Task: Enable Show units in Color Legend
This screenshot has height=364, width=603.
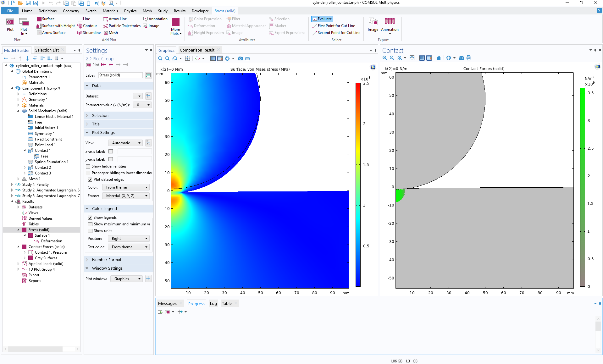Action: (x=91, y=230)
